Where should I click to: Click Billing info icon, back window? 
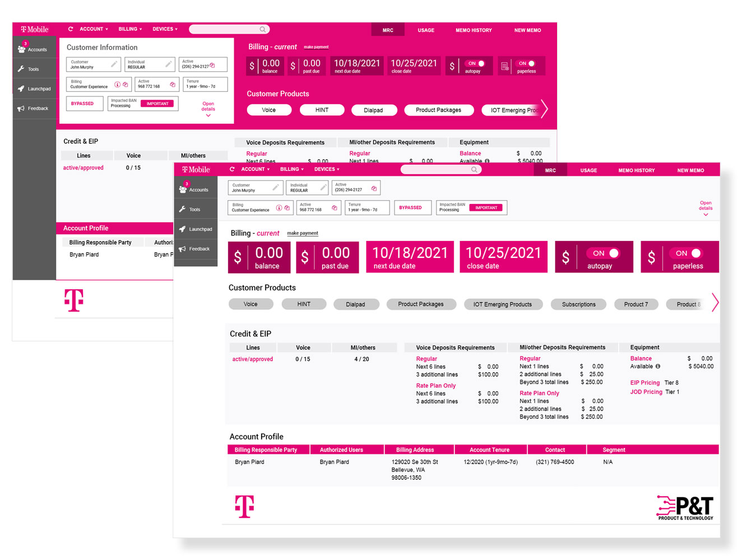point(117,85)
